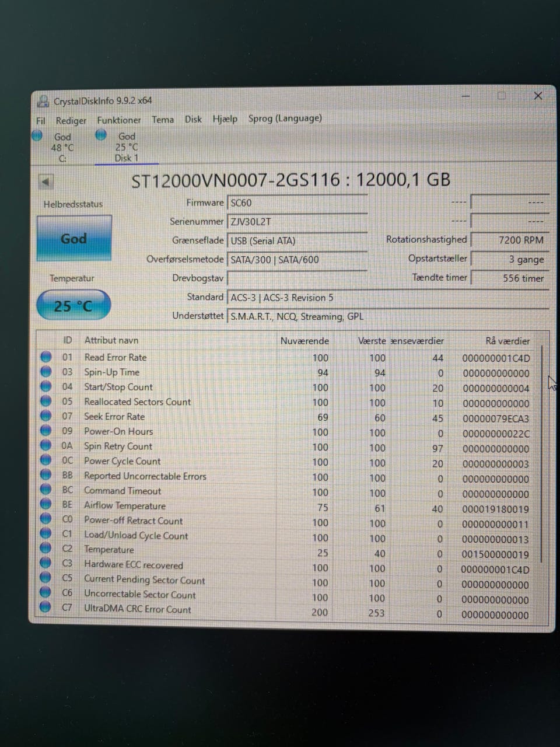Image resolution: width=560 pixels, height=747 pixels.
Task: Click status dot for Reported Uncorrectable Errors
Action: coord(45,476)
